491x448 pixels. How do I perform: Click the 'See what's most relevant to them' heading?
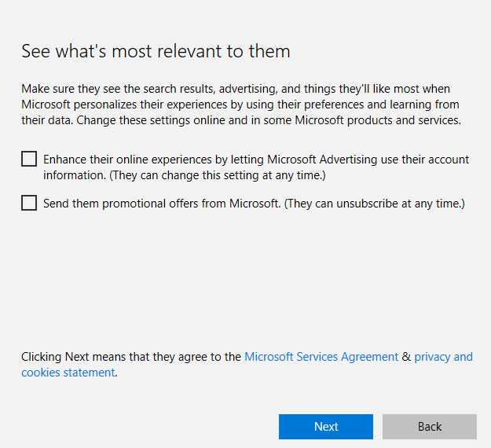click(x=156, y=51)
